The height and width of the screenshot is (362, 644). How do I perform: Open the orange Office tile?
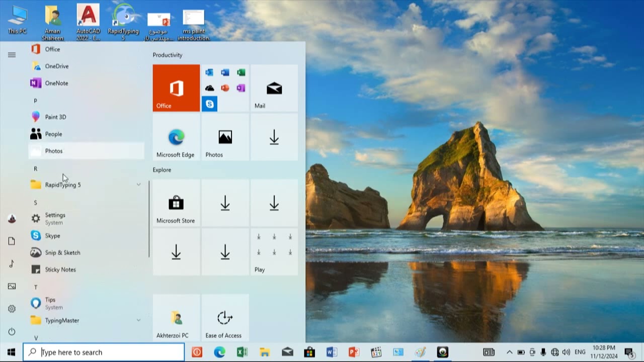pos(176,88)
